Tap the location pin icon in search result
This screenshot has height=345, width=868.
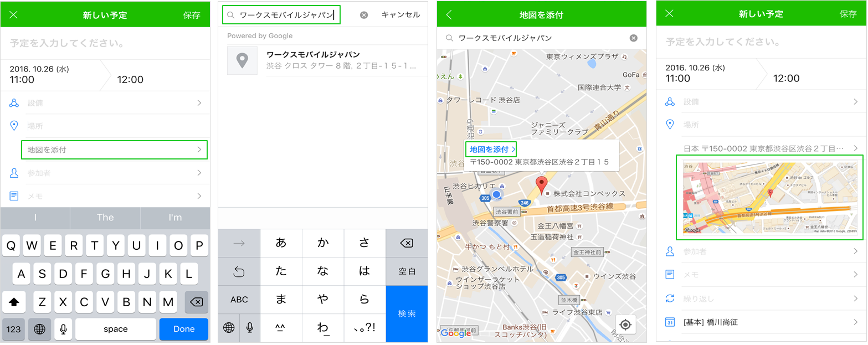click(242, 60)
